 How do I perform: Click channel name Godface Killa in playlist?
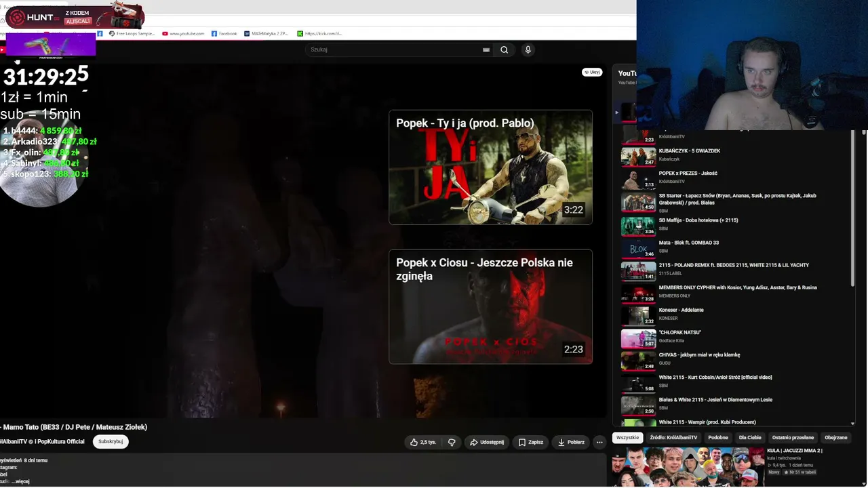pyautogui.click(x=671, y=340)
